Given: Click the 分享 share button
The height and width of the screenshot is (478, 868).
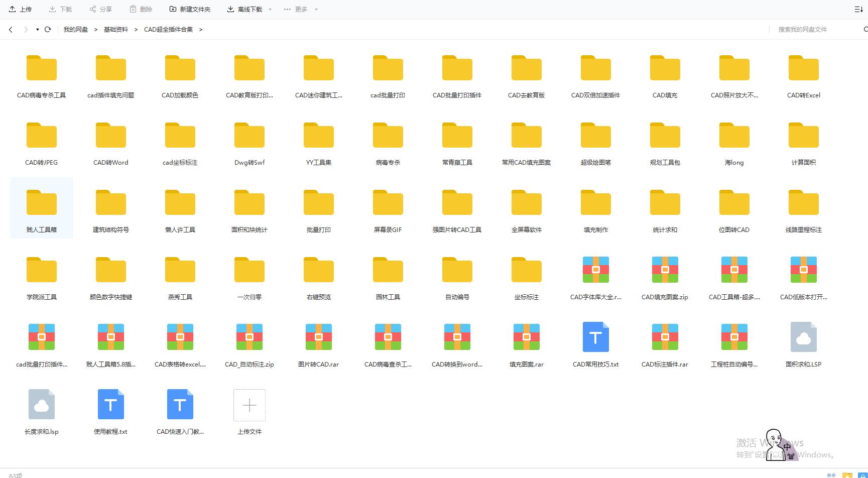Looking at the screenshot, I should point(100,10).
